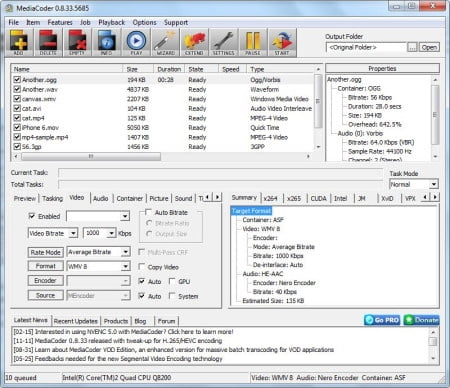The image size is (450, 388).
Task: Click the PLAY toolbar icon
Action: tap(136, 42)
